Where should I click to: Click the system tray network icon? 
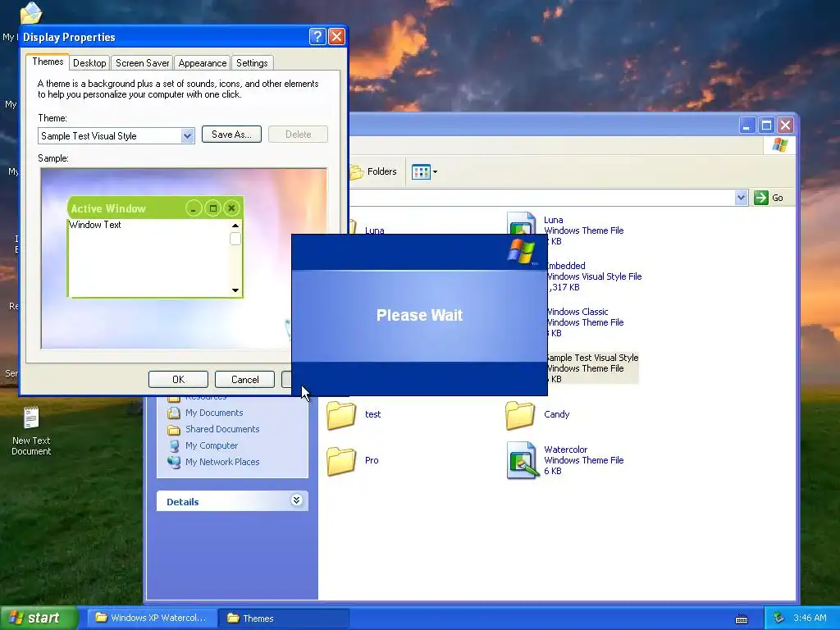pyautogui.click(x=778, y=619)
